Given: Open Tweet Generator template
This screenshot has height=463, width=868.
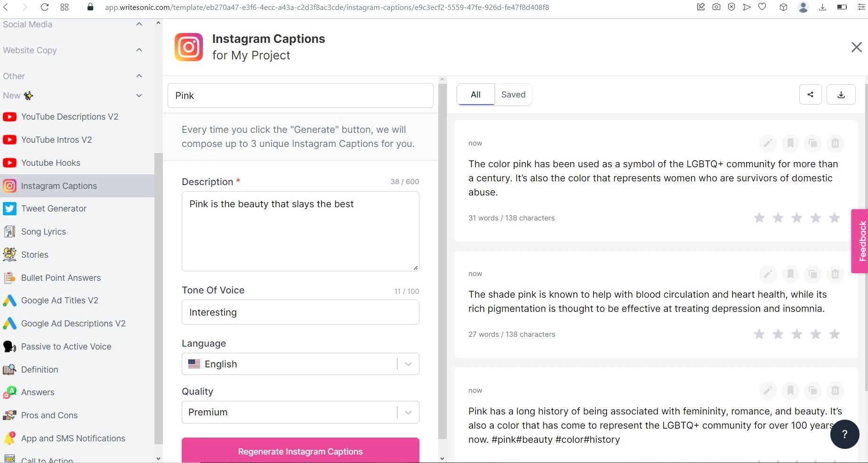Looking at the screenshot, I should [77, 209].
